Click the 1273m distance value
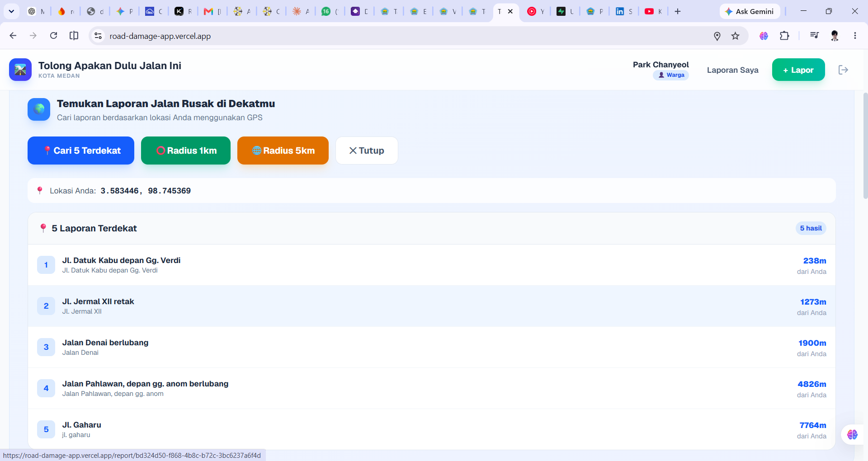 tap(813, 302)
